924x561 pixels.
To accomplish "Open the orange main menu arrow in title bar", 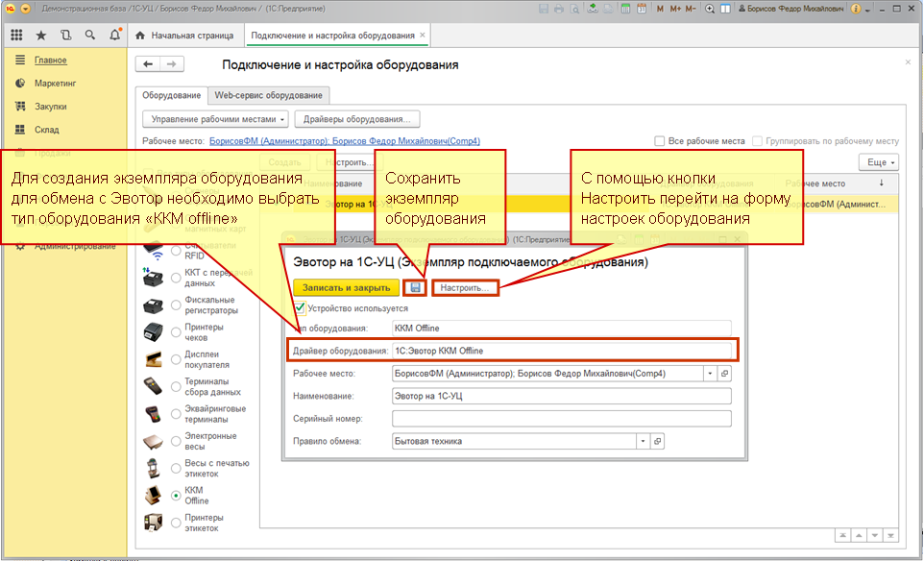I will click(x=25, y=9).
